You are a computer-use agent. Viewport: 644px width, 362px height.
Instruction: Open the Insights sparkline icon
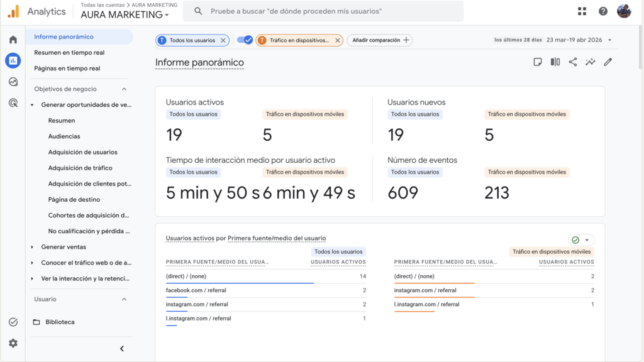coord(591,62)
